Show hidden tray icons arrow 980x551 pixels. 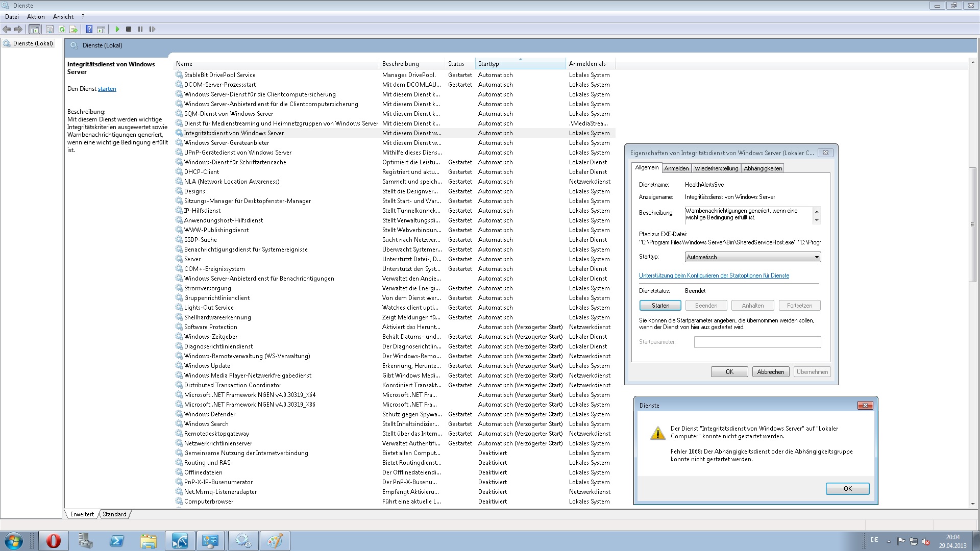889,541
